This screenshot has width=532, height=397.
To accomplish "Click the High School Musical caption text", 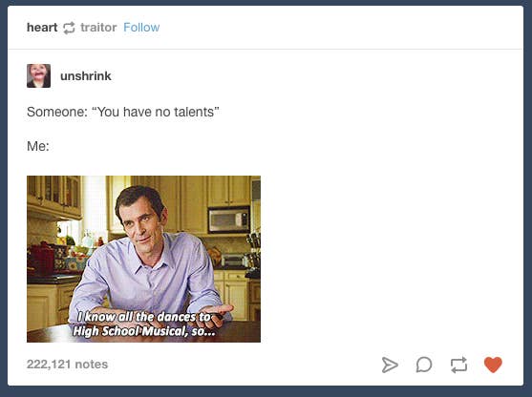I will [x=144, y=324].
